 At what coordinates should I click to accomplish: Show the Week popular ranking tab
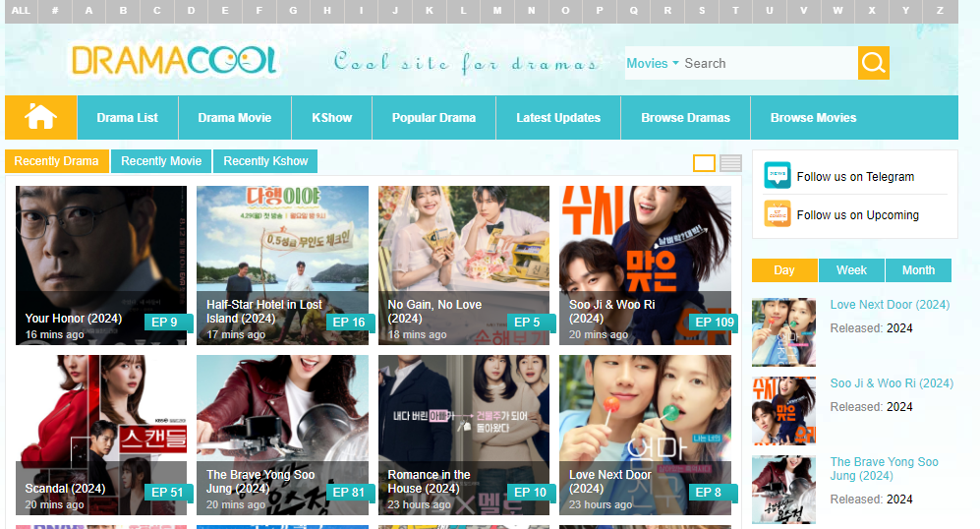tap(851, 270)
